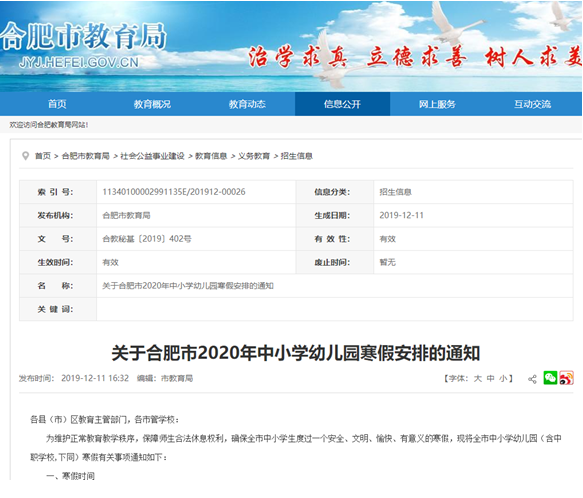583x498 pixels.
Task: Select the 发布机构 value 合肥市教育局
Action: click(126, 215)
